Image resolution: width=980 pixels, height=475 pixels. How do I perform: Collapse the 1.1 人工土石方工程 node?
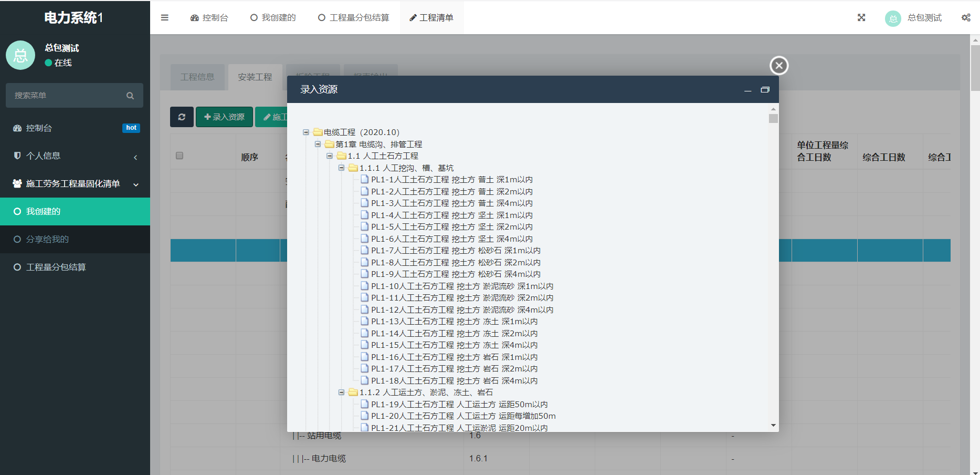pos(330,156)
